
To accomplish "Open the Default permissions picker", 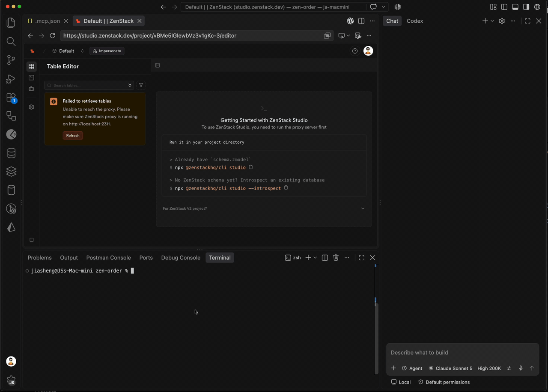I will tap(444, 382).
